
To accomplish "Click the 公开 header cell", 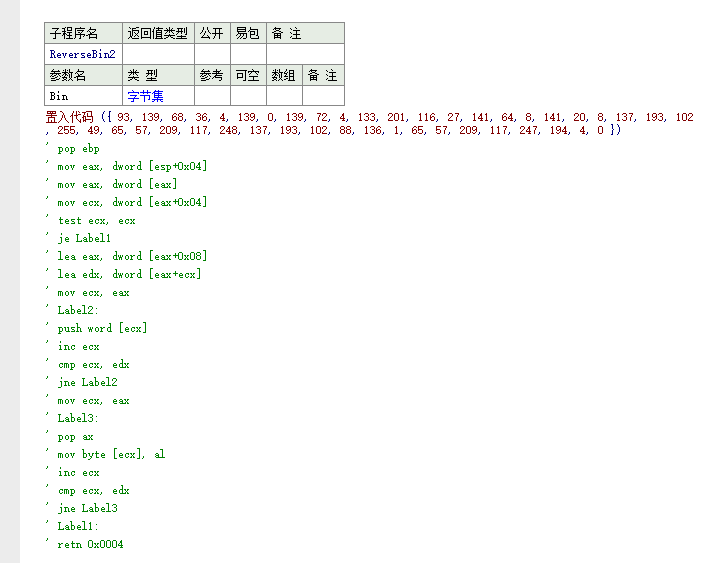I will point(212,33).
